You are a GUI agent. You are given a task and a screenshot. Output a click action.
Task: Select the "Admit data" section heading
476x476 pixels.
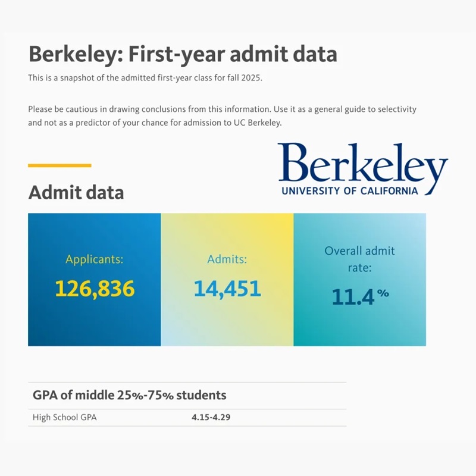click(x=76, y=193)
